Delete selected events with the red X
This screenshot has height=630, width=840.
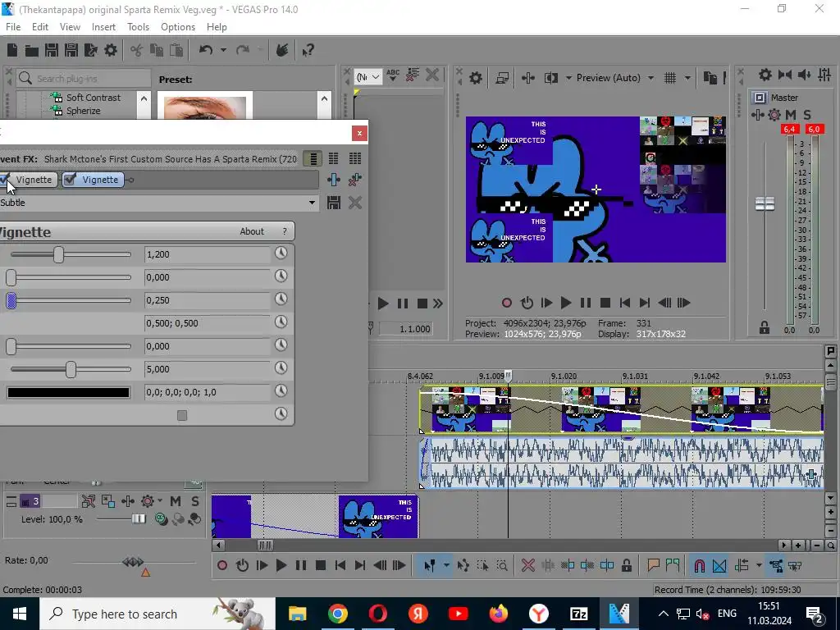coord(527,566)
